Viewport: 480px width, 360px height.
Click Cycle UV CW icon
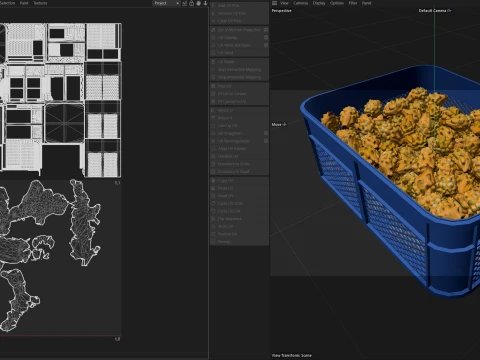coord(213,211)
